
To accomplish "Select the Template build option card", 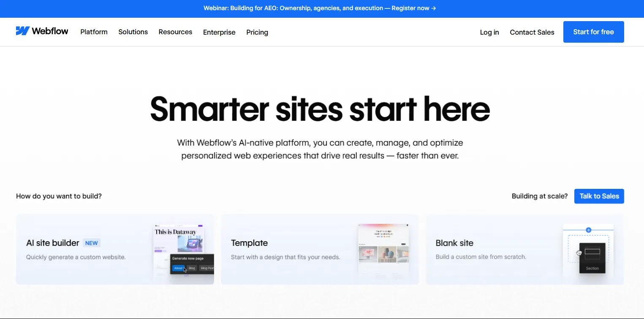I will pos(287,249).
